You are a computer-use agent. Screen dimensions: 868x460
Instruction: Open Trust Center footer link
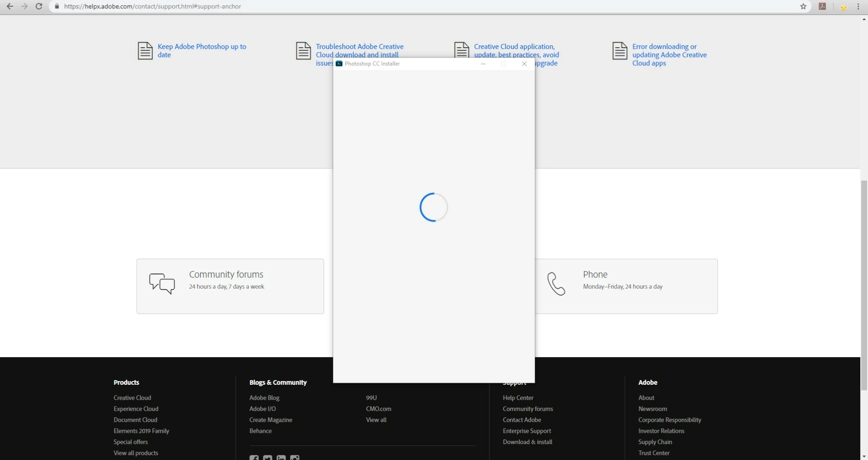point(654,453)
